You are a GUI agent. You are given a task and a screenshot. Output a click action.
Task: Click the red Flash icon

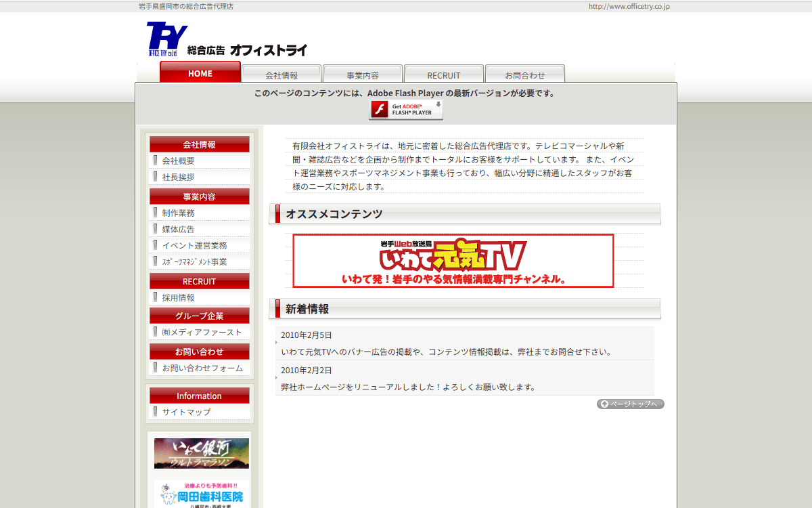point(380,110)
